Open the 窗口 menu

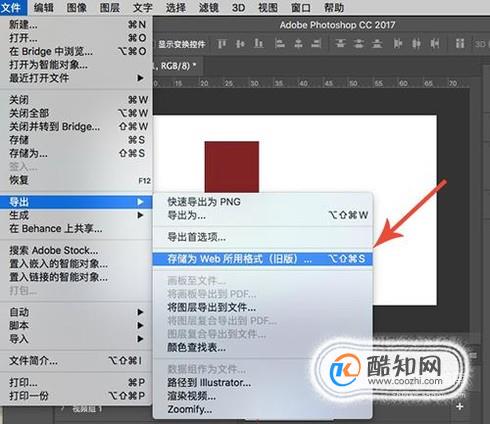click(301, 7)
